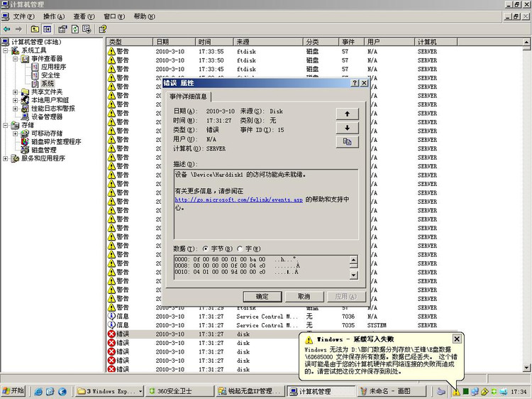Open the Properties toolbar icon
Viewport: 532px width, 399px height.
coord(62,29)
